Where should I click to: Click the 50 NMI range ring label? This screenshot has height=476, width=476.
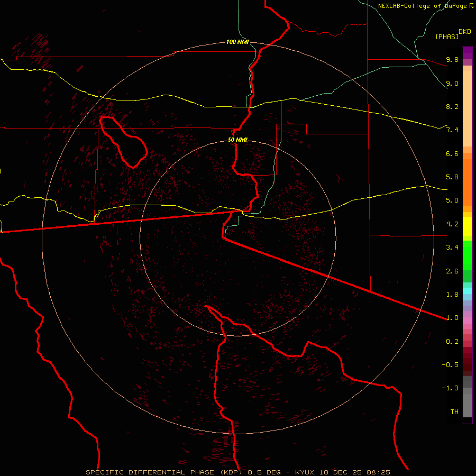click(x=237, y=140)
